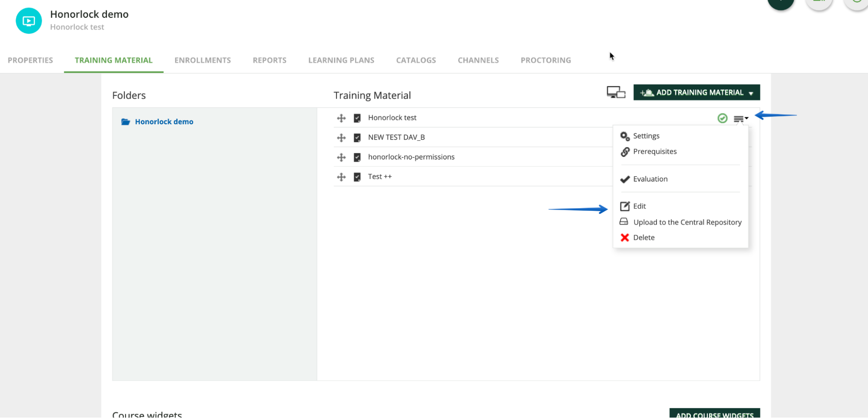Screen dimensions: 868x418
Task: Click the Central Repository drive icon
Action: pos(624,222)
